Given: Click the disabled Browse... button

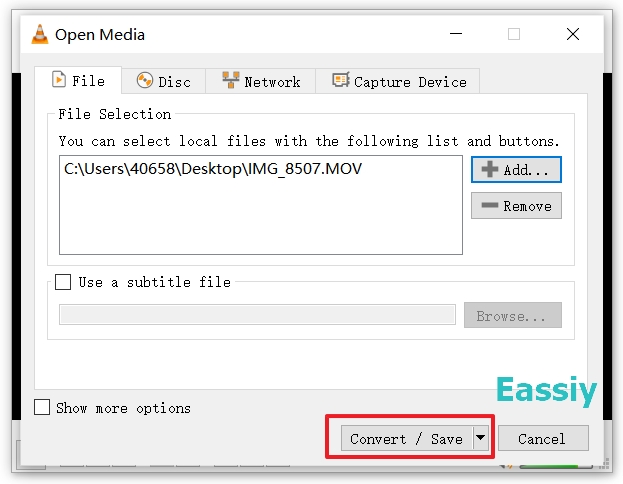Looking at the screenshot, I should pyautogui.click(x=513, y=316).
